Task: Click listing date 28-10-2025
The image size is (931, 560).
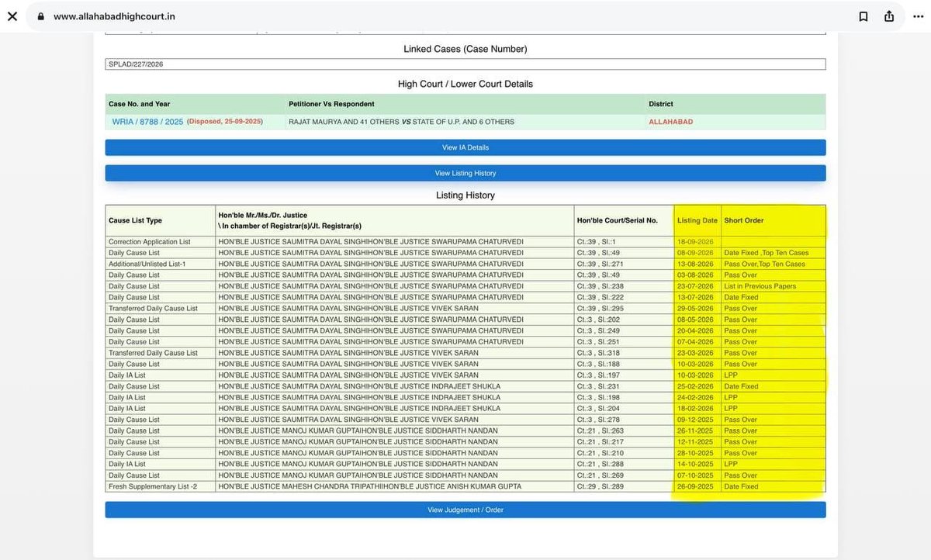Action: click(x=695, y=453)
